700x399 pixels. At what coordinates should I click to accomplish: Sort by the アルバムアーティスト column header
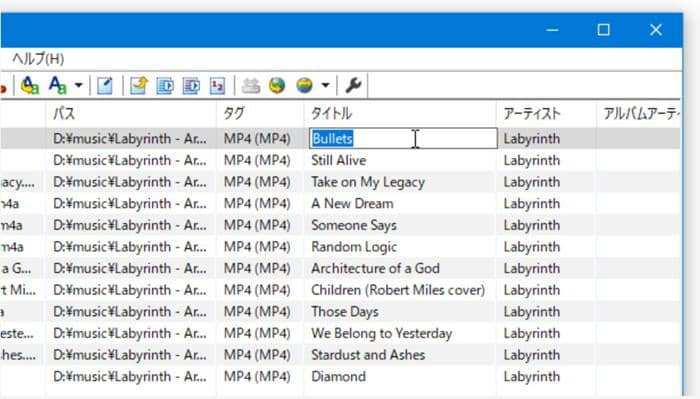click(639, 113)
